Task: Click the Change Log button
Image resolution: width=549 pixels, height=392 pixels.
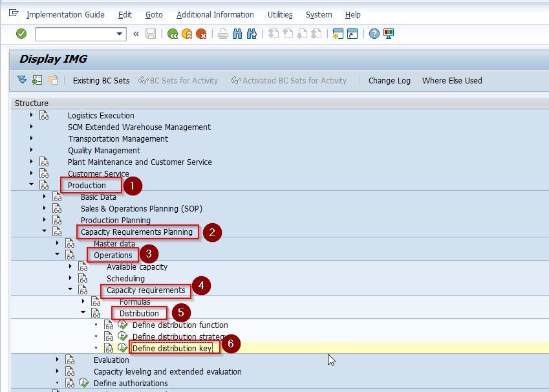Action: tap(389, 81)
